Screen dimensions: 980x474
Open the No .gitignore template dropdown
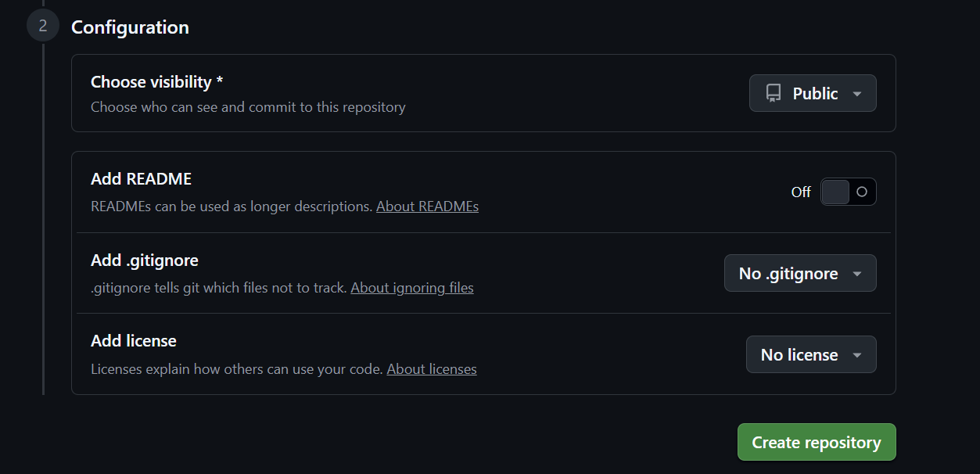pos(800,274)
